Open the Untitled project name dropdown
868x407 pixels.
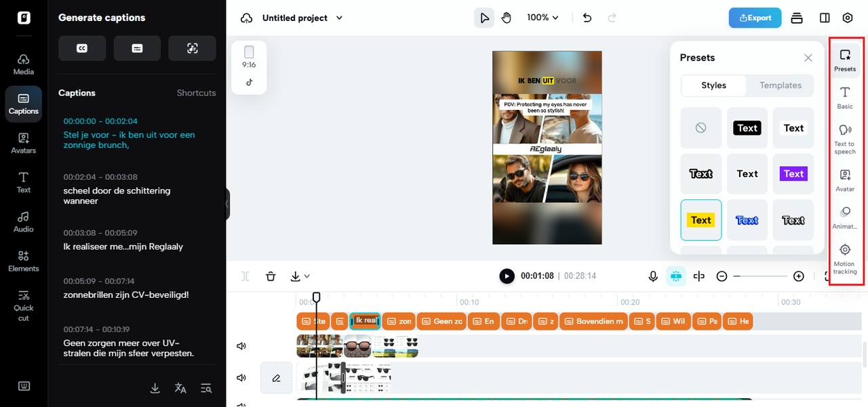[x=302, y=18]
